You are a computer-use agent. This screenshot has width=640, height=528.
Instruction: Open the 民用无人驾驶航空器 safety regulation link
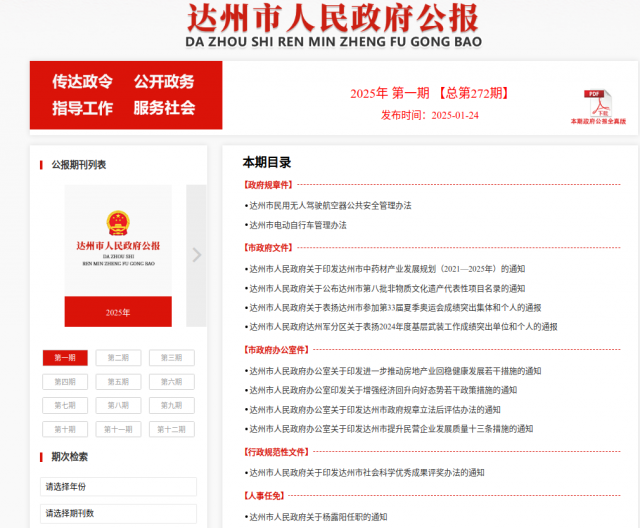coord(330,205)
